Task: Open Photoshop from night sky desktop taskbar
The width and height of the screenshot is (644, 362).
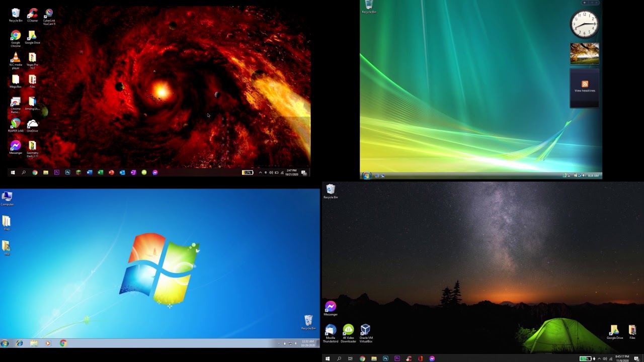Action: tap(385, 358)
